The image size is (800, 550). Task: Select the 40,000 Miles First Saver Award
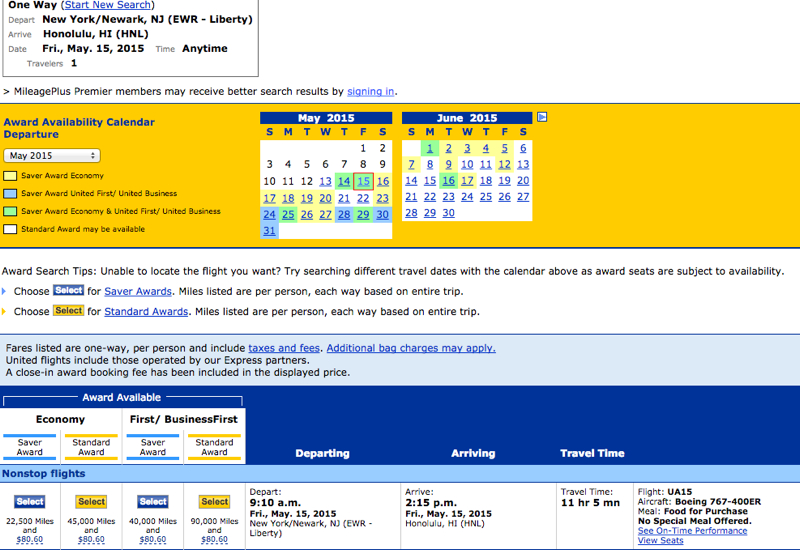point(153,502)
